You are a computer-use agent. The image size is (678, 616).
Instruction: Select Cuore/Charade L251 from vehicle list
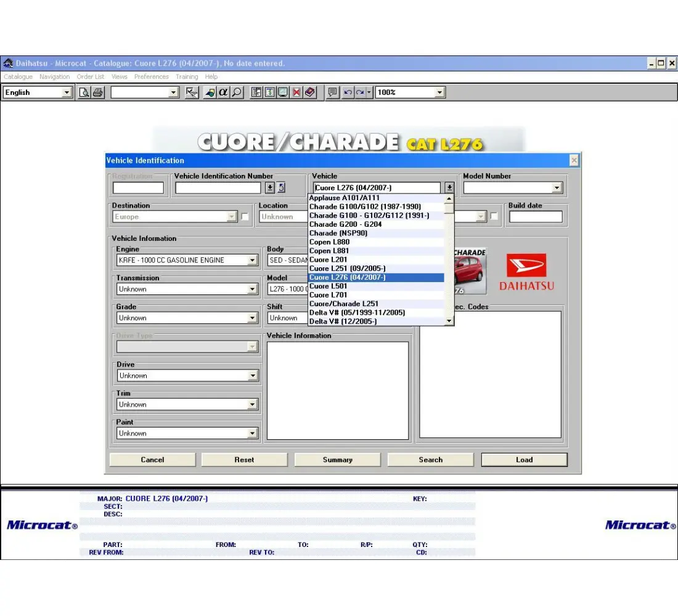[x=376, y=304]
